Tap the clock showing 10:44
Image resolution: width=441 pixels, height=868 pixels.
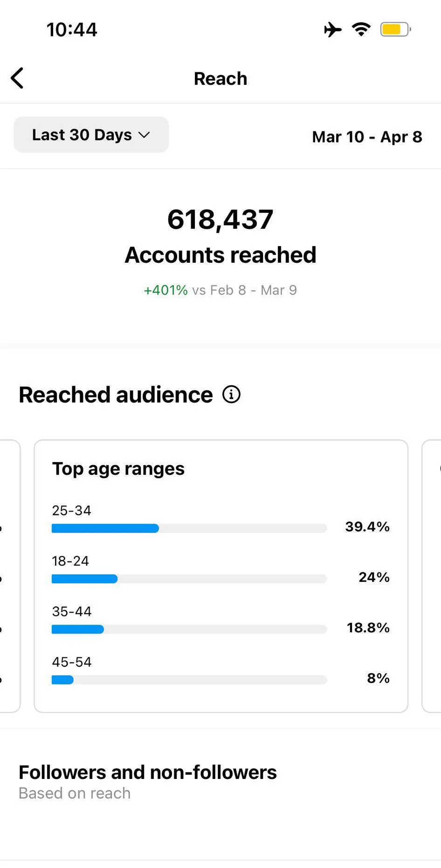[72, 29]
